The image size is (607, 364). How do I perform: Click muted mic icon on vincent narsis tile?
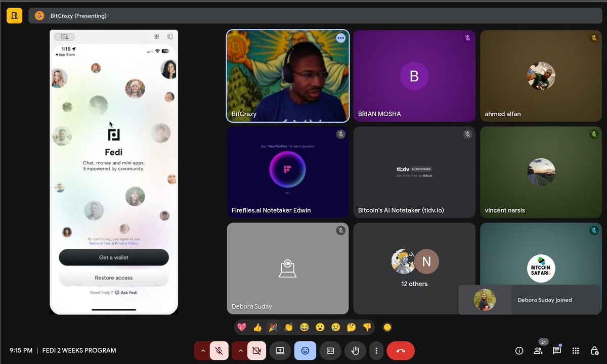click(594, 134)
